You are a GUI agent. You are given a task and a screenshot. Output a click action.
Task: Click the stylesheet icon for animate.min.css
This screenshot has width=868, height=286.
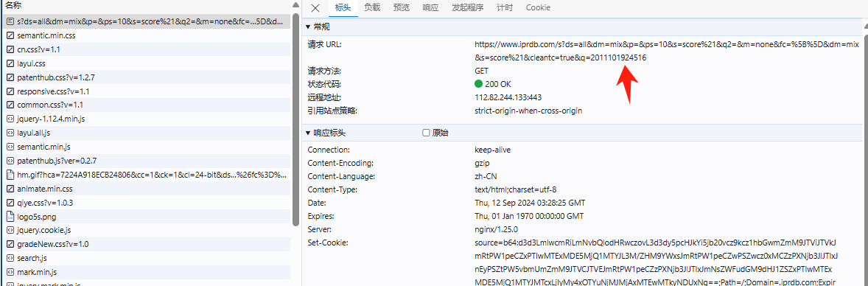coord(10,189)
